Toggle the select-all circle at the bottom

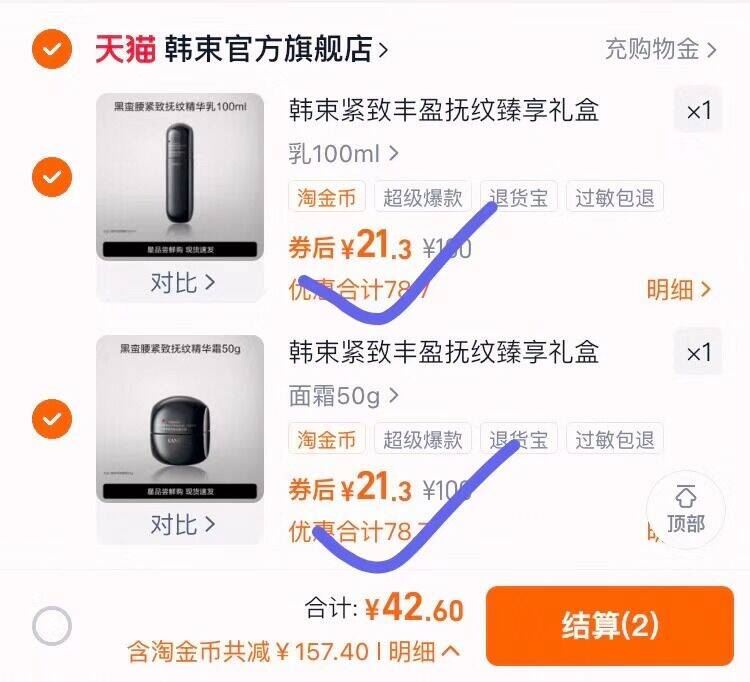coord(52,627)
